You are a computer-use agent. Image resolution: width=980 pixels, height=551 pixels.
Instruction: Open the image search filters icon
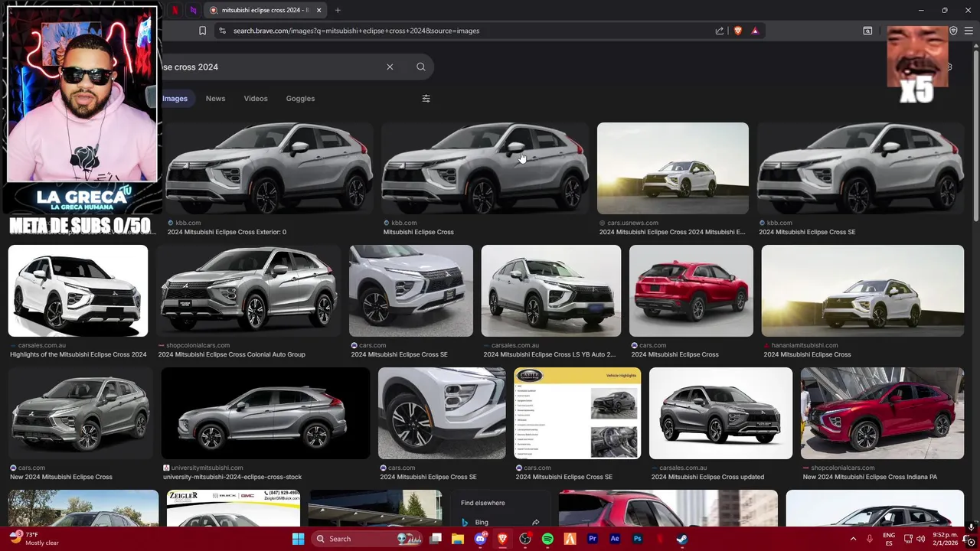click(x=426, y=99)
